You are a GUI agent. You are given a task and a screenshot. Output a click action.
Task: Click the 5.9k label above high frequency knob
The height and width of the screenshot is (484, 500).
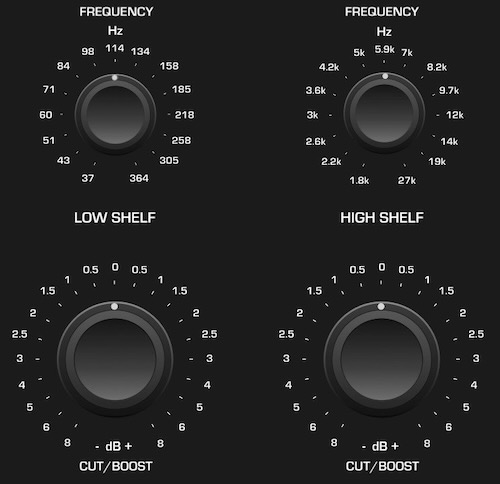click(384, 49)
